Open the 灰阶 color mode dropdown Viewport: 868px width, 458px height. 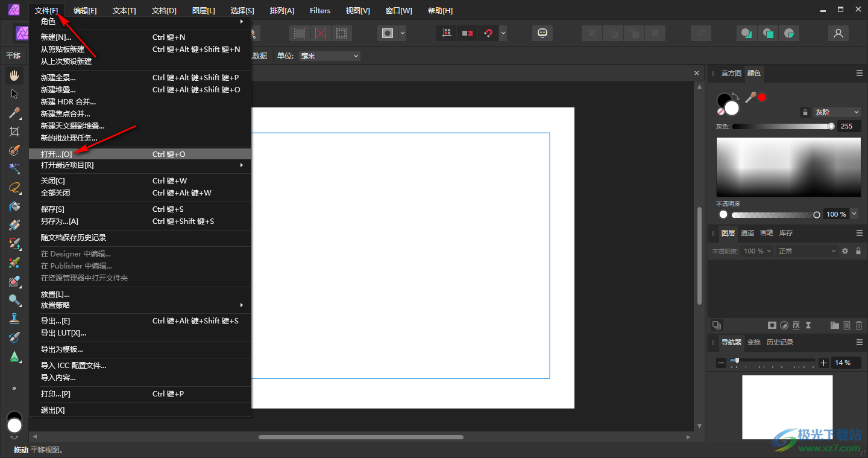[837, 112]
